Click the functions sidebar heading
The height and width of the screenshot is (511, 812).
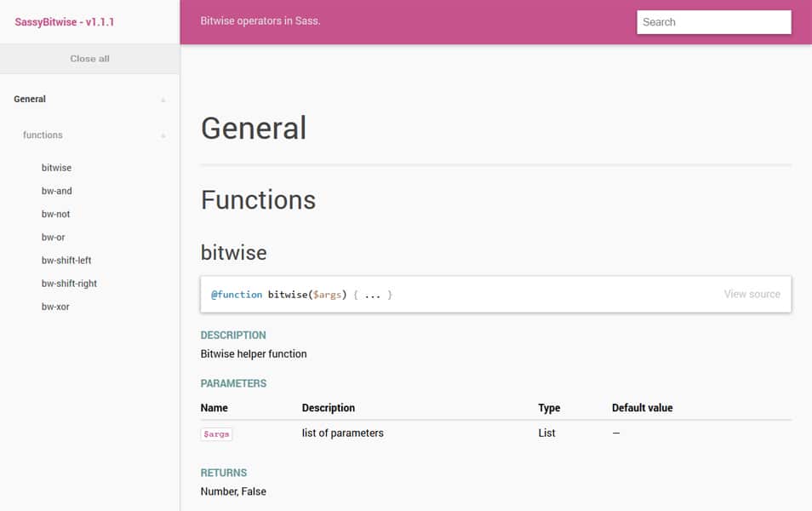(x=42, y=135)
